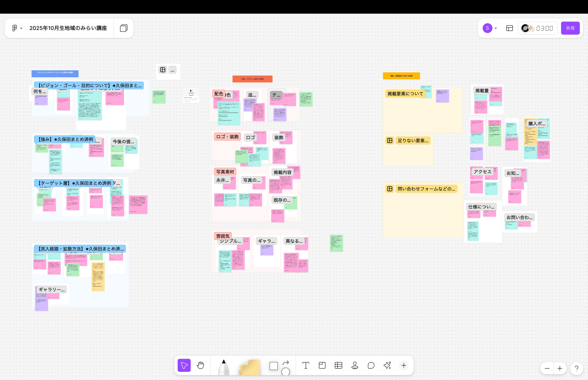Viewport: 588px width, 380px height.
Task: Select the Text tool
Action: [x=306, y=365]
